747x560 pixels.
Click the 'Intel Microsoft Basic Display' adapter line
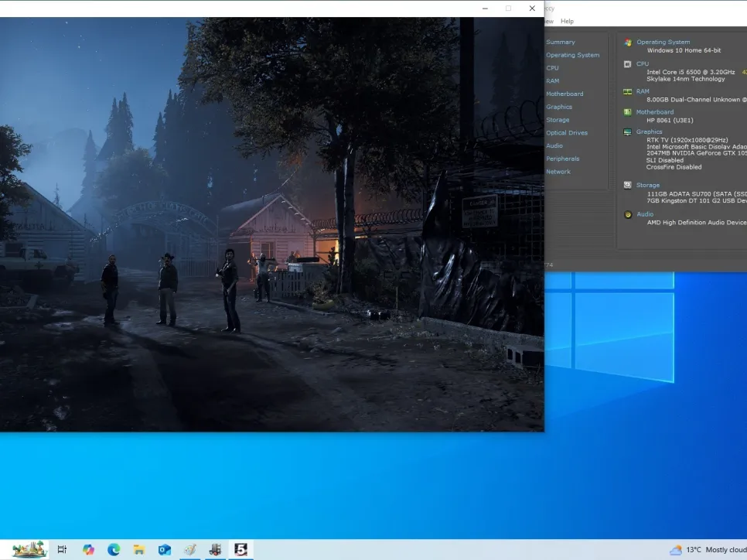(697, 147)
